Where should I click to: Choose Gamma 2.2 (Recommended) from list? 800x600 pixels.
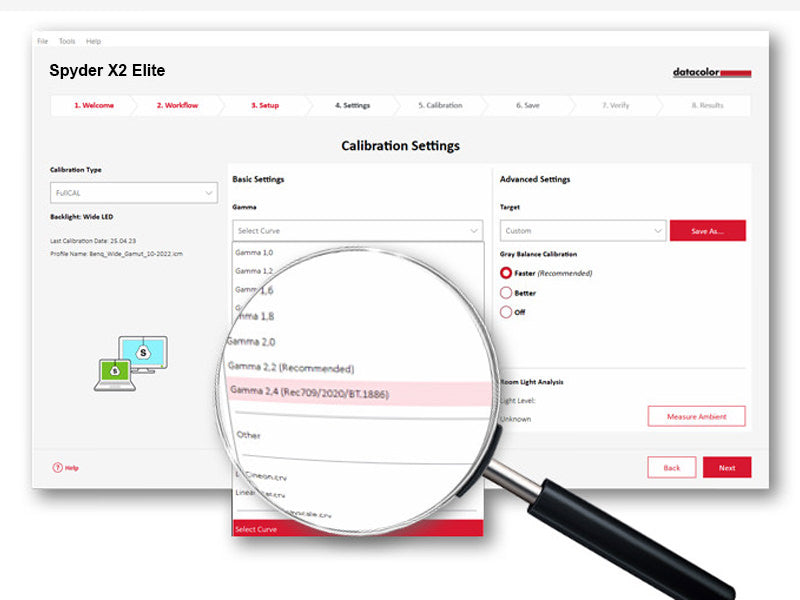[291, 367]
